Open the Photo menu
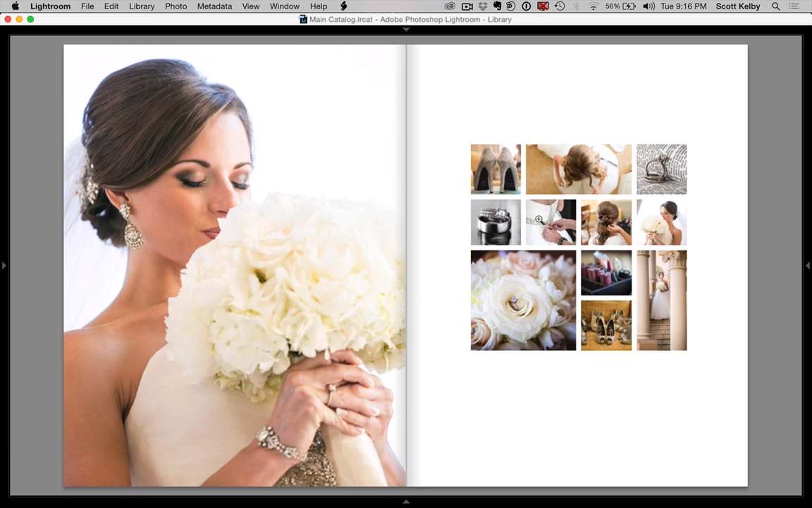Screen dimensions: 812x508 point(176,6)
